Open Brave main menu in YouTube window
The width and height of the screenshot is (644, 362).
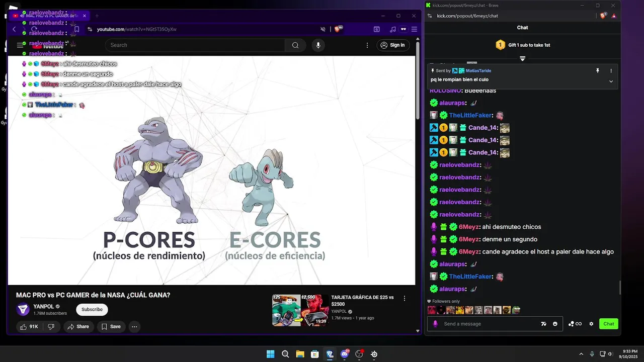point(414,29)
